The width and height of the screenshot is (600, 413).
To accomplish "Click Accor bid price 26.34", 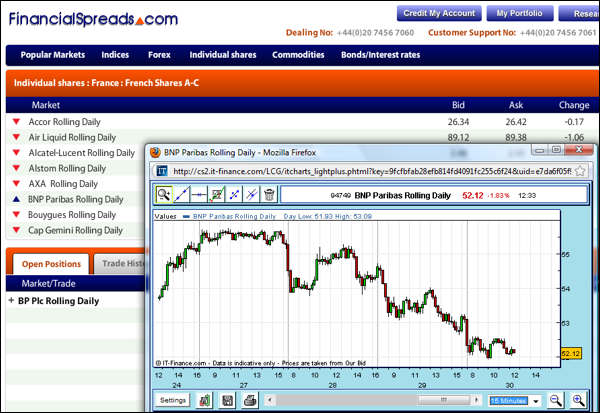I will pyautogui.click(x=458, y=122).
